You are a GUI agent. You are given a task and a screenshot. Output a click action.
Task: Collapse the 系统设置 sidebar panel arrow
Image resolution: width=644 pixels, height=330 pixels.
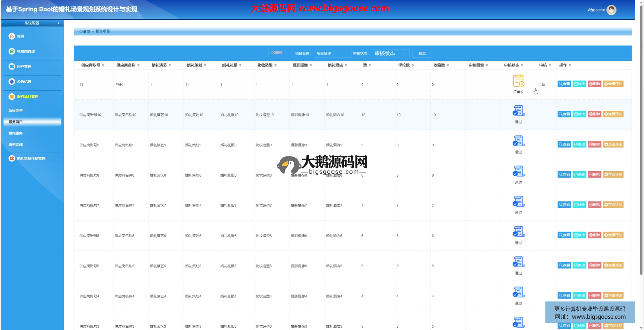pos(58,23)
